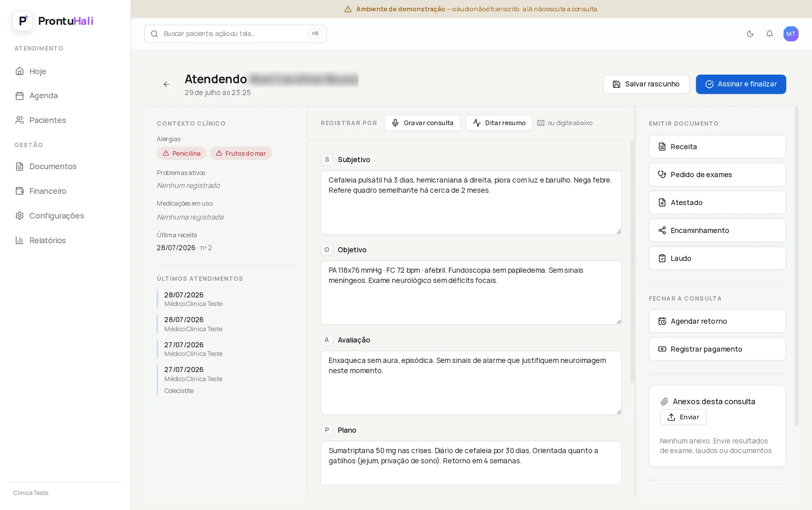Click Assinar e finalizar button

(741, 84)
